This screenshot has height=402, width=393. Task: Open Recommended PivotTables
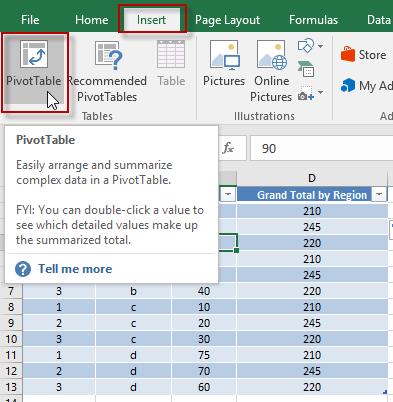107,72
